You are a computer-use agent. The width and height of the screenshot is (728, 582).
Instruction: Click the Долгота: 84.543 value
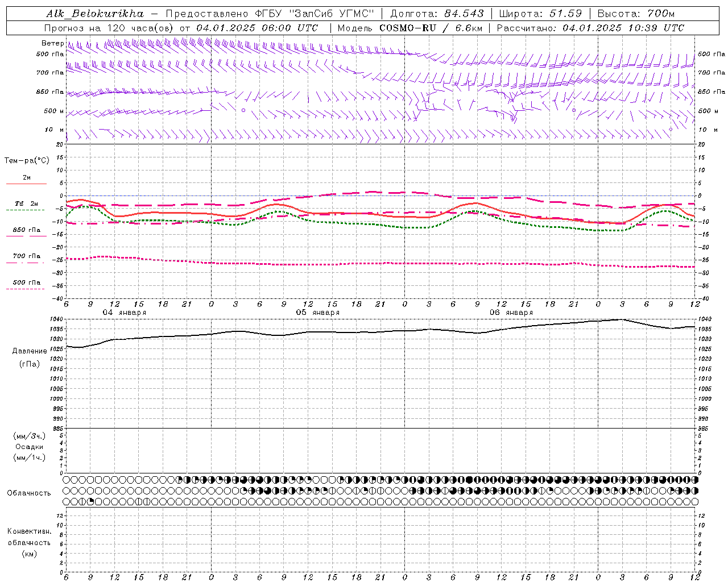pos(437,13)
